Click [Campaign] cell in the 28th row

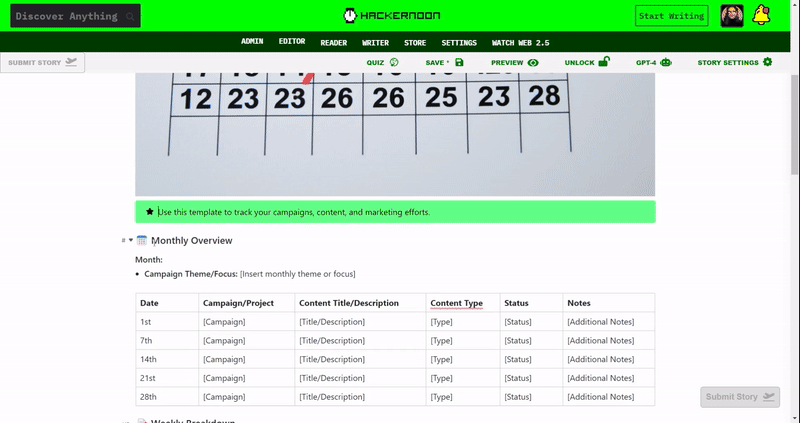point(246,396)
